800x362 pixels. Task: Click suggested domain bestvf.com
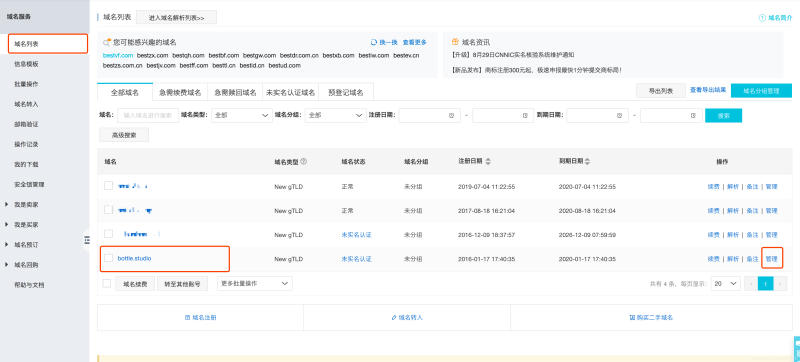pos(118,55)
